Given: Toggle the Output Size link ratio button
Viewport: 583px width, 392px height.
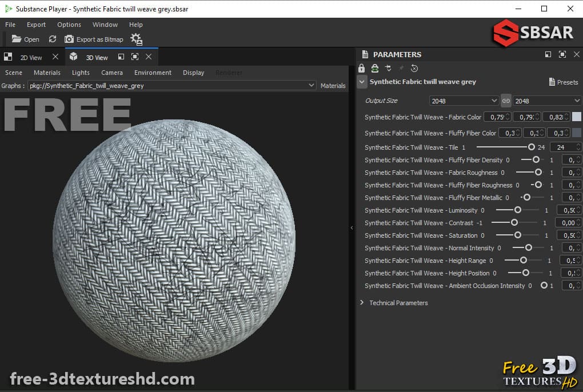Looking at the screenshot, I should (x=506, y=101).
